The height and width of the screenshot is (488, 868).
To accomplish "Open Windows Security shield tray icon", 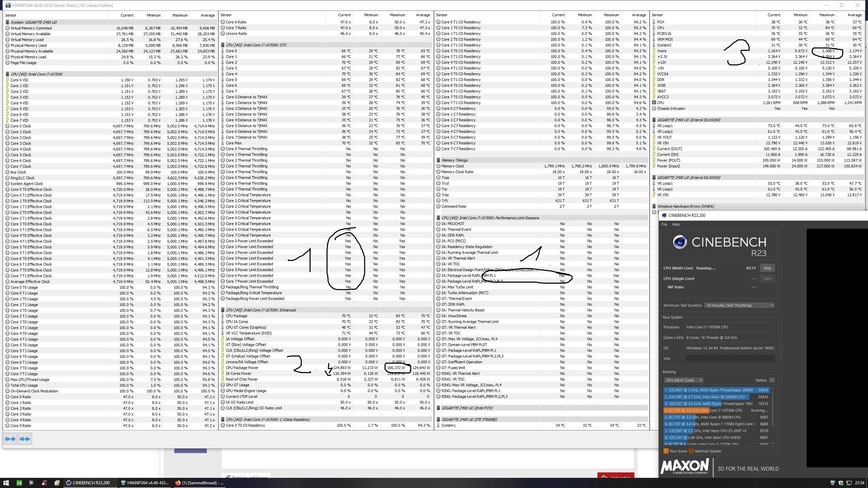I will 841,483.
